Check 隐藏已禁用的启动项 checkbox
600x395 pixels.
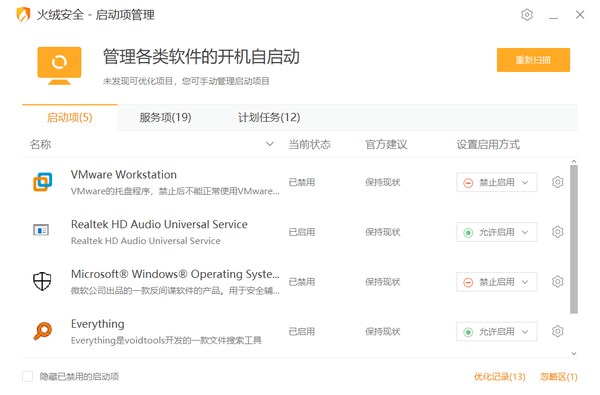28,377
